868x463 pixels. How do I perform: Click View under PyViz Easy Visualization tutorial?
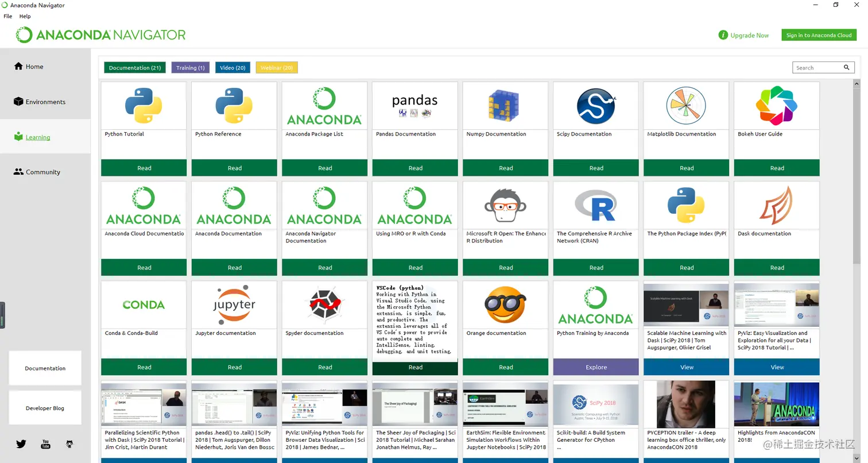pyautogui.click(x=777, y=367)
